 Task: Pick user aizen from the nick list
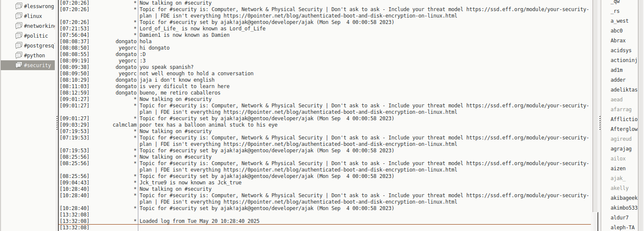pos(618,169)
